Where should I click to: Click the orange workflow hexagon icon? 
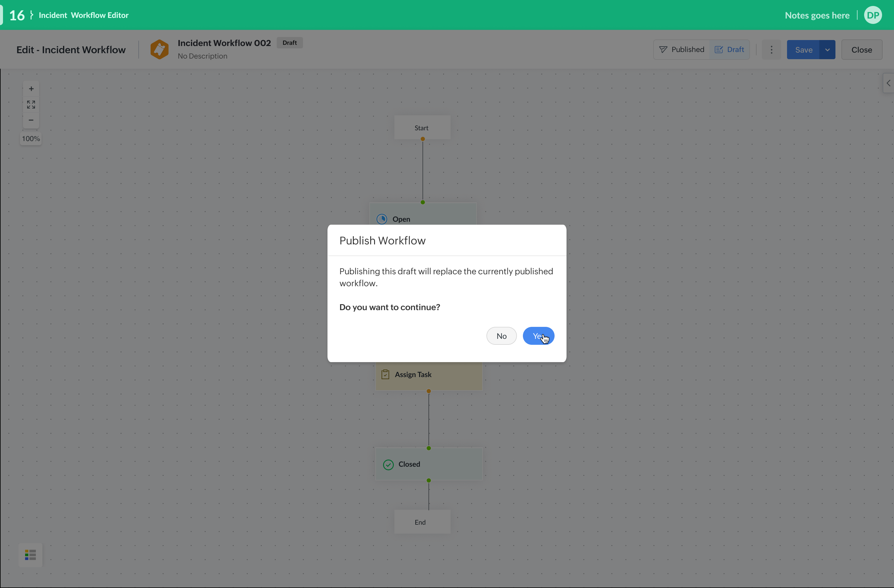point(159,50)
